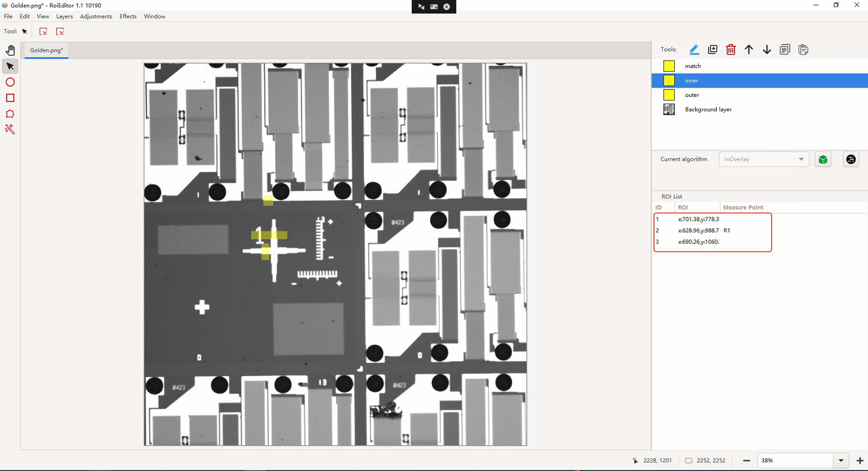Open the Adjustments menu
Screen dimensions: 868x471
tap(96, 16)
